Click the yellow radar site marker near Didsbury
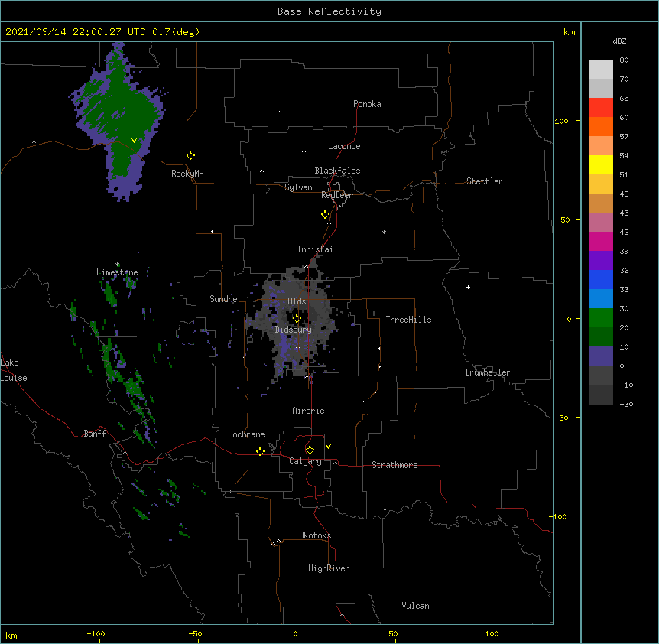The width and height of the screenshot is (659, 644). click(x=297, y=318)
